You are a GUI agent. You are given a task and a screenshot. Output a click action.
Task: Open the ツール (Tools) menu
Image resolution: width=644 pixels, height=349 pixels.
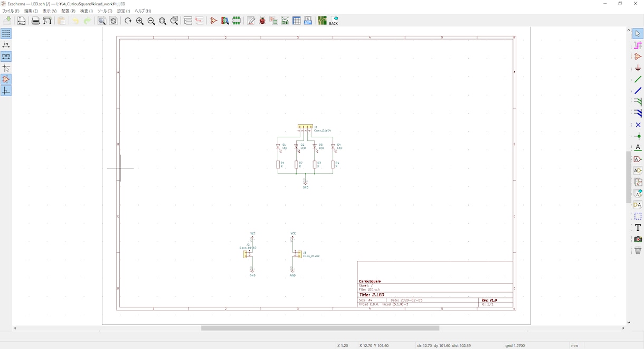(105, 11)
